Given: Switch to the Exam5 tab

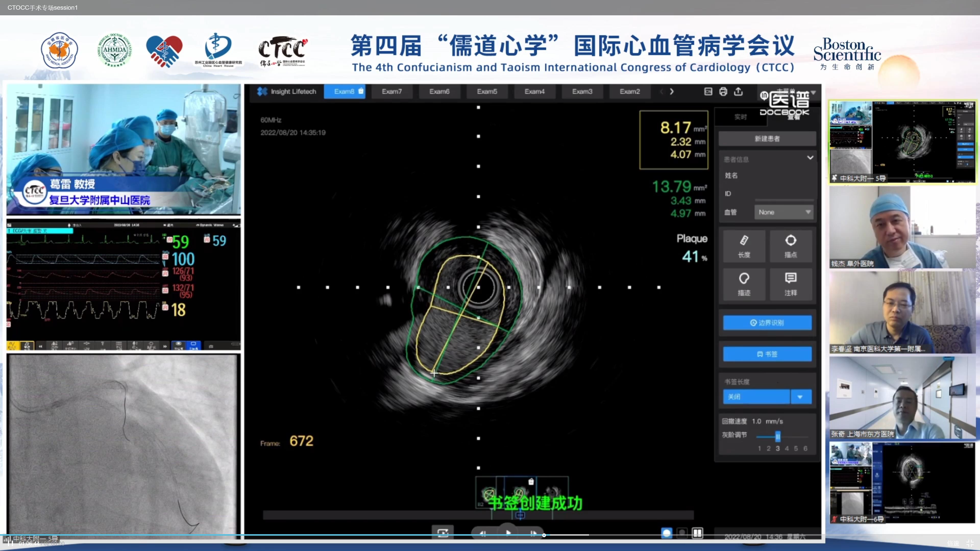Looking at the screenshot, I should 487,91.
